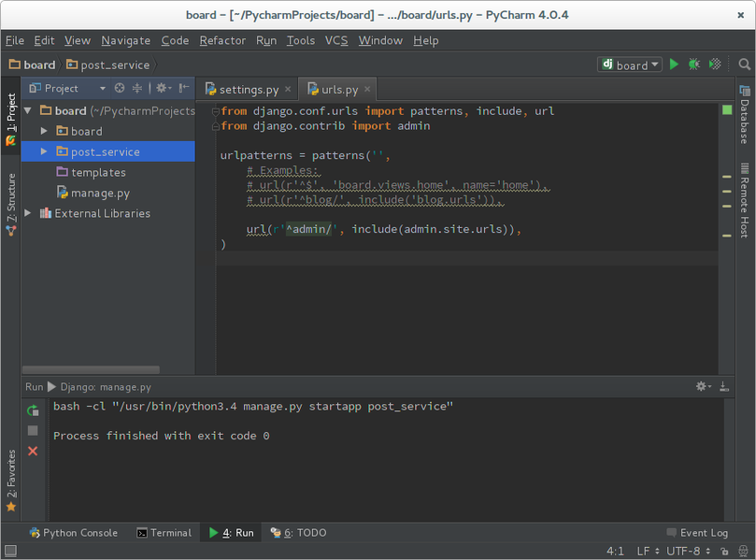
Task: Fold first import line marker
Action: [x=216, y=111]
